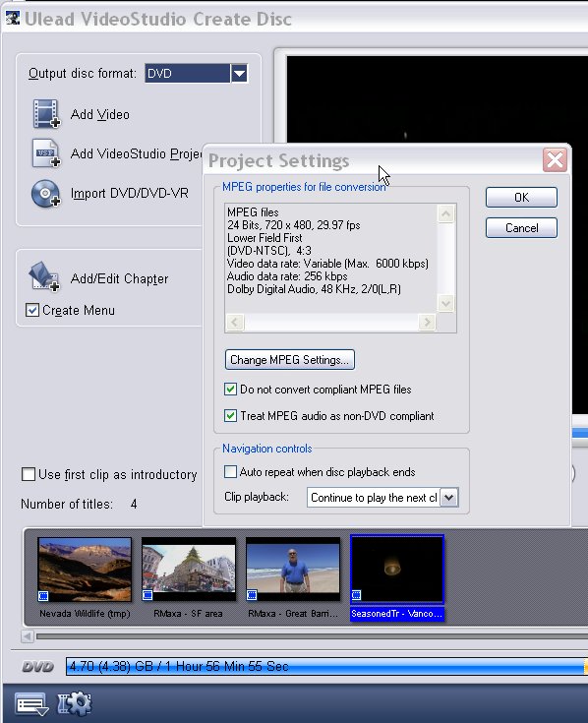Toggle Do not convert compliant MPEG files
588x723 pixels.
[230, 390]
